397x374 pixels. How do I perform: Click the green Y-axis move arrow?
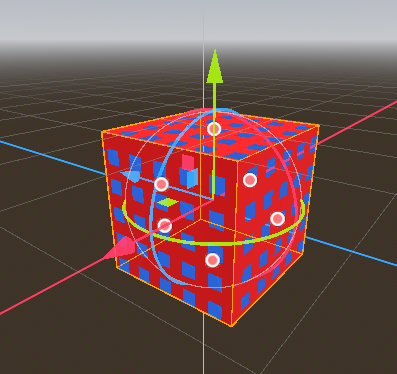tap(214, 67)
